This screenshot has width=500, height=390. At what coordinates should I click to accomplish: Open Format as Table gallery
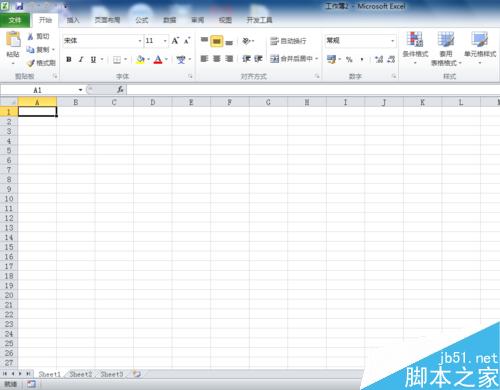(446, 48)
